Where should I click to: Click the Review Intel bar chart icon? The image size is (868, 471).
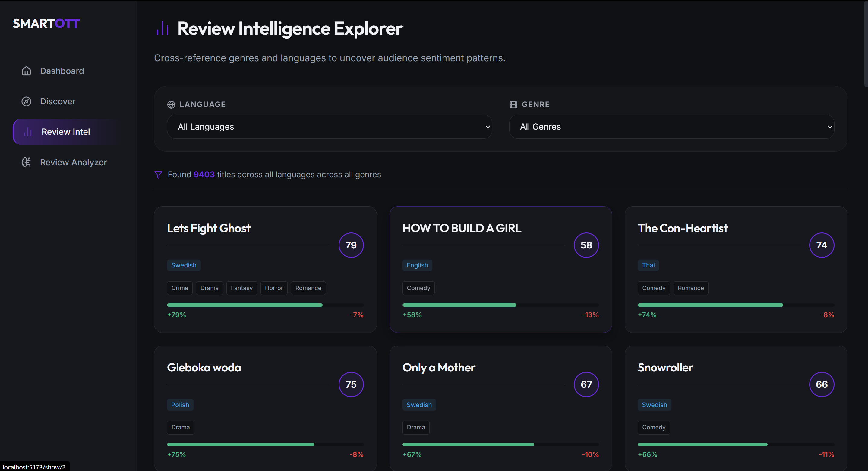click(x=28, y=132)
